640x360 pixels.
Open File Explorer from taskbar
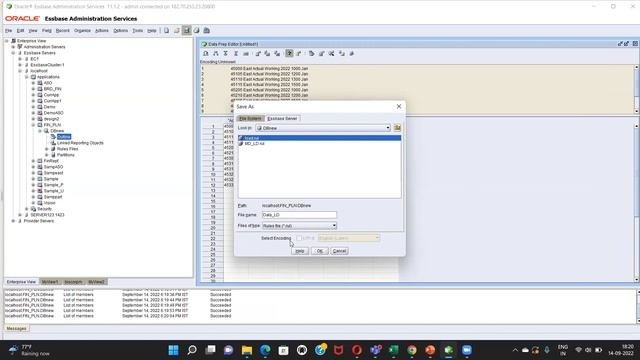(247, 350)
